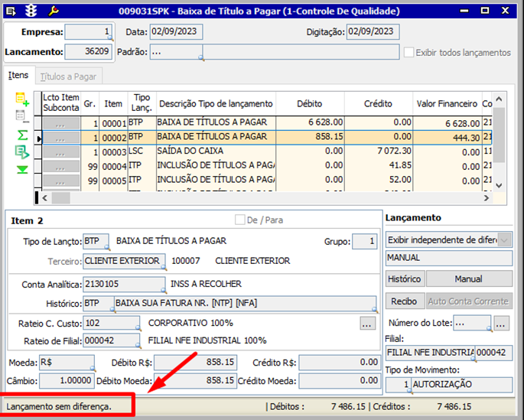Image resolution: width=524 pixels, height=420 pixels.
Task: Click the traffic light icon in title bar
Action: click(31, 10)
